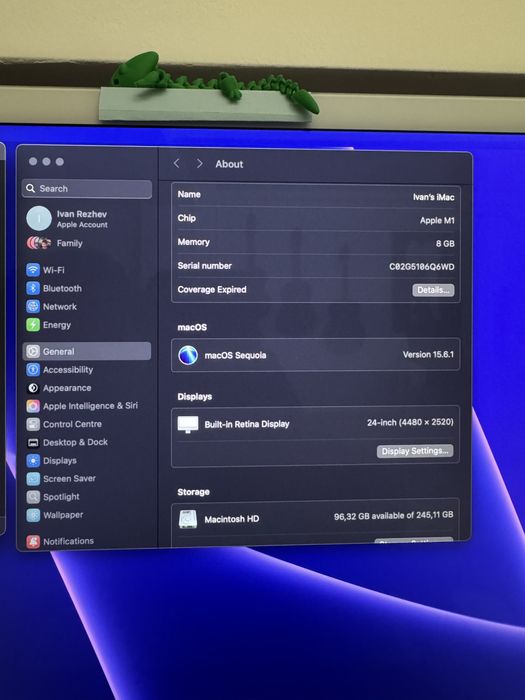Click the Family avatars icon
525x700 pixels.
[39, 243]
